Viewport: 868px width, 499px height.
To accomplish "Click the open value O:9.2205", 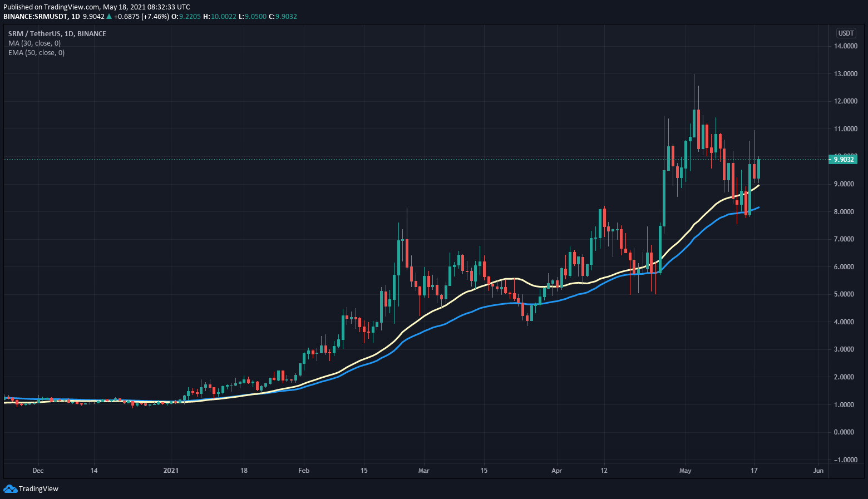I will click(186, 17).
